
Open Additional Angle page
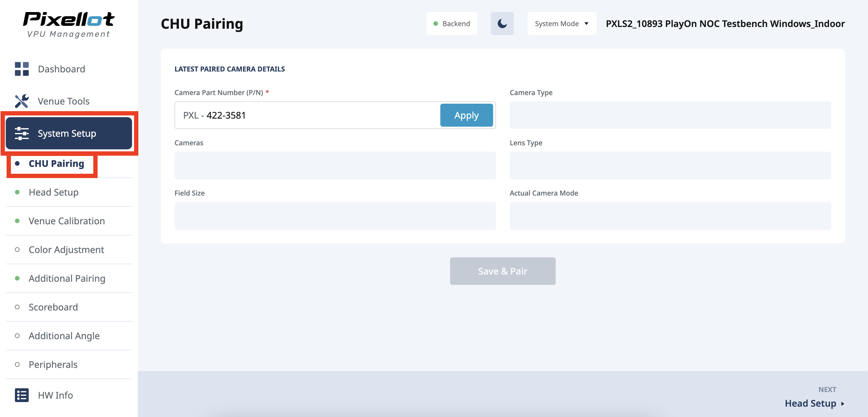64,335
